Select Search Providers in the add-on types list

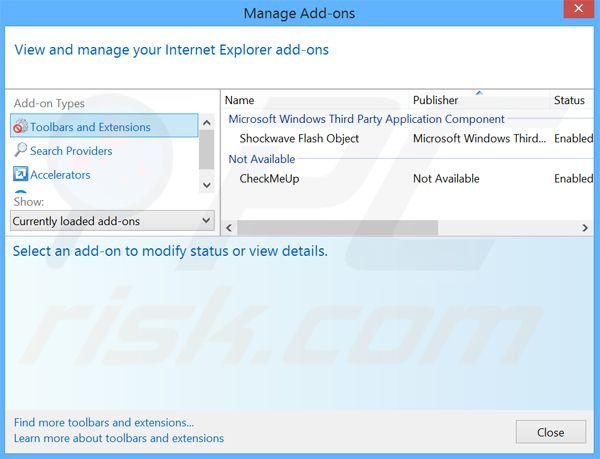coord(71,151)
